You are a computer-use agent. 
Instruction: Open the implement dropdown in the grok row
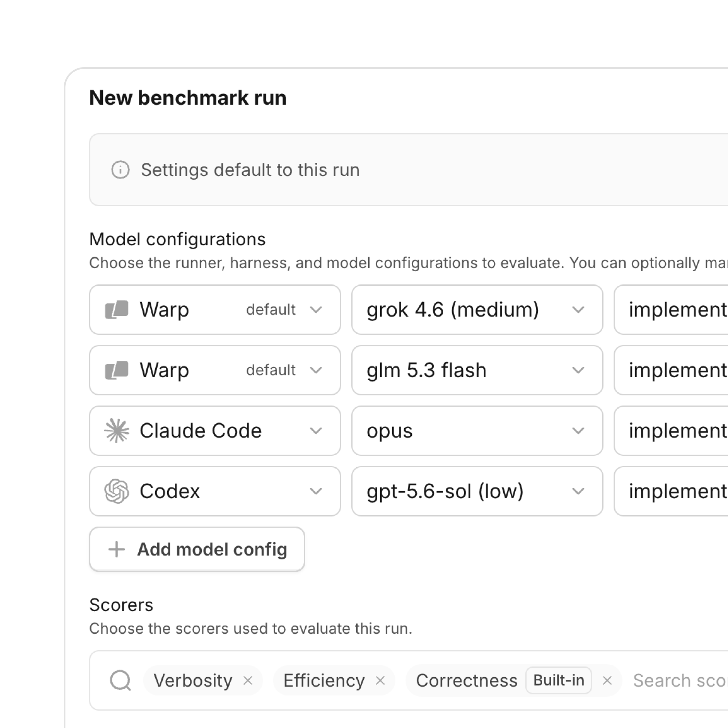pos(671,309)
